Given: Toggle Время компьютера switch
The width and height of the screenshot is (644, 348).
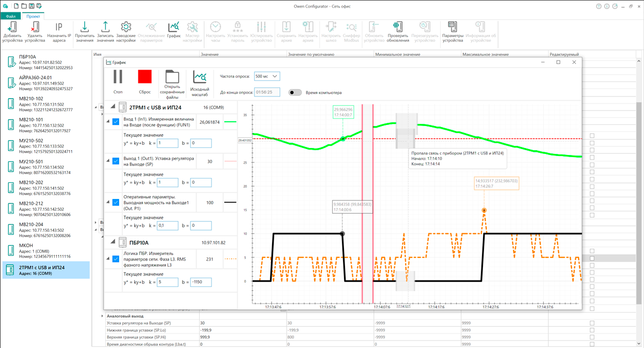Looking at the screenshot, I should (295, 92).
